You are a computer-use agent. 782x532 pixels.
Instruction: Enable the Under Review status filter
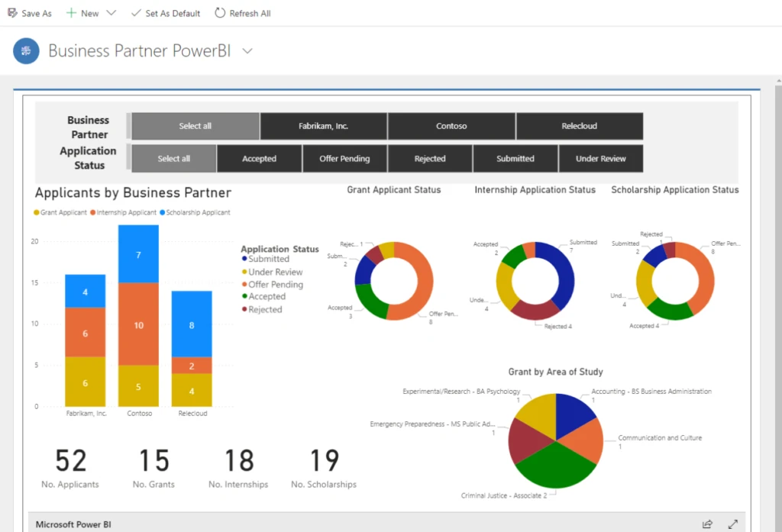tap(600, 158)
